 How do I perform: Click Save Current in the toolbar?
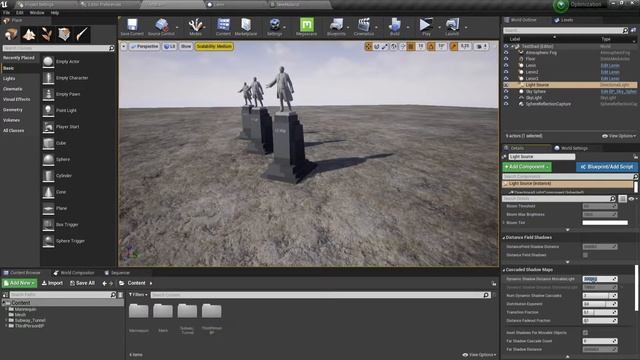coord(132,27)
